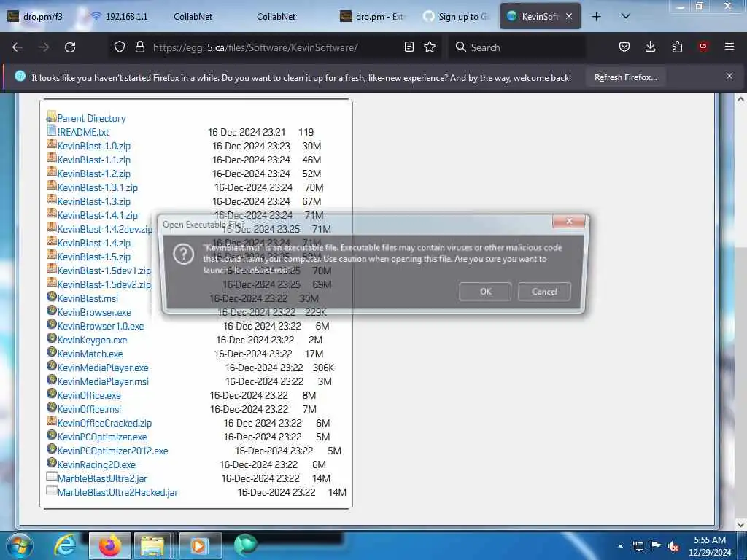Open the Windows Start menu
This screenshot has width=747, height=560.
coord(20,545)
